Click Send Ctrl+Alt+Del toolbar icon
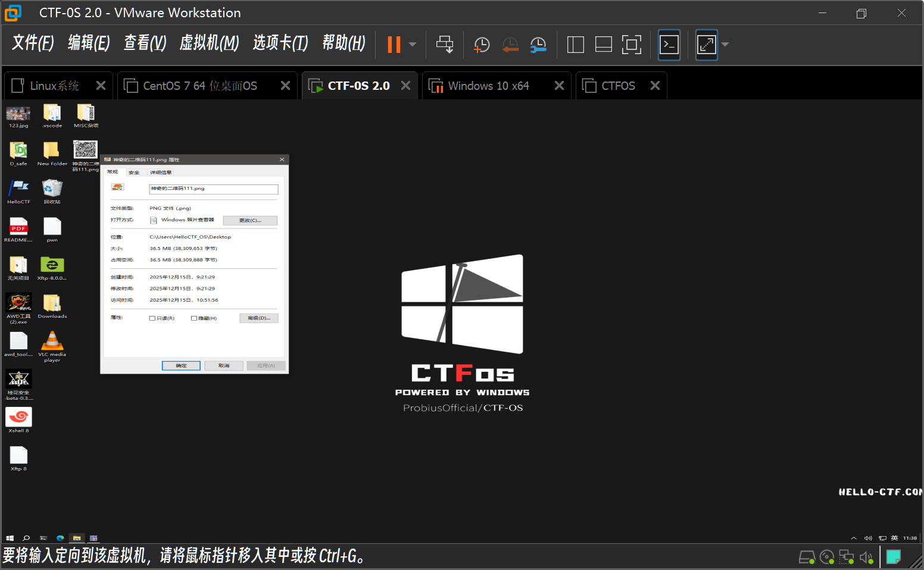 [445, 45]
